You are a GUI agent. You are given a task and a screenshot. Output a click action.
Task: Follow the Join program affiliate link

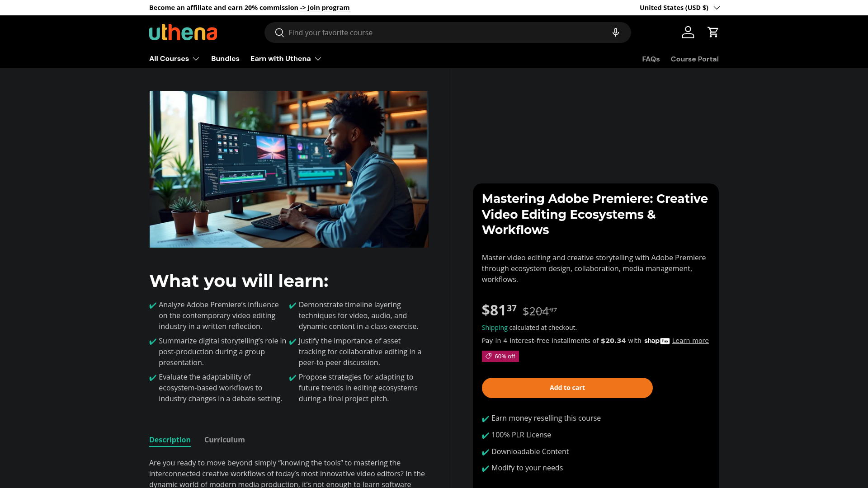click(325, 8)
